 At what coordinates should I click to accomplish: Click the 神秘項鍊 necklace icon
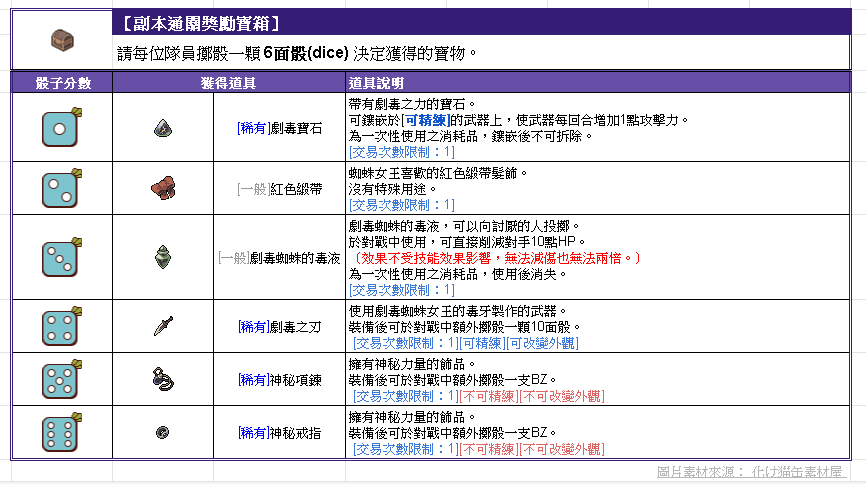point(163,379)
